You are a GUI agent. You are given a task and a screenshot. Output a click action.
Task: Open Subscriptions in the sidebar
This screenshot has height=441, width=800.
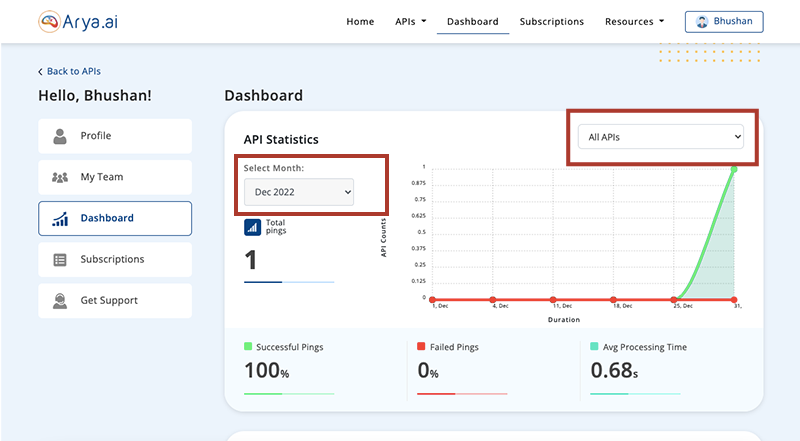[115, 259]
